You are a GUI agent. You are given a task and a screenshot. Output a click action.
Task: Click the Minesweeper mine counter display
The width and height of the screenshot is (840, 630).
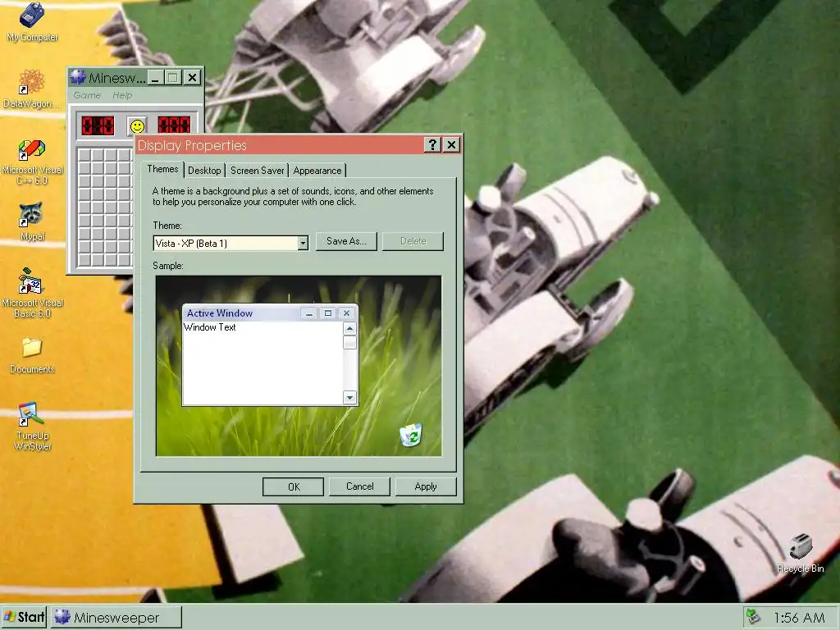point(98,126)
